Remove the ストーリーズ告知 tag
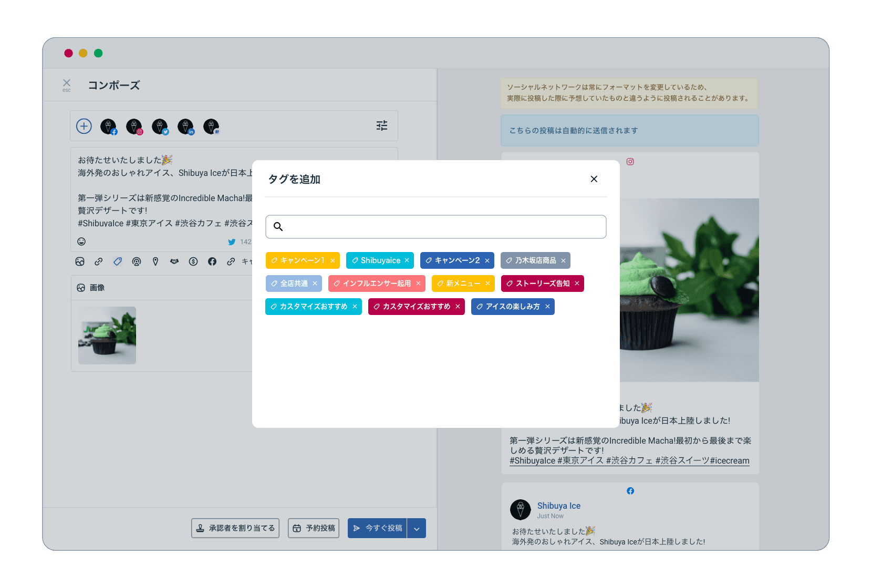The width and height of the screenshot is (872, 588). (577, 283)
